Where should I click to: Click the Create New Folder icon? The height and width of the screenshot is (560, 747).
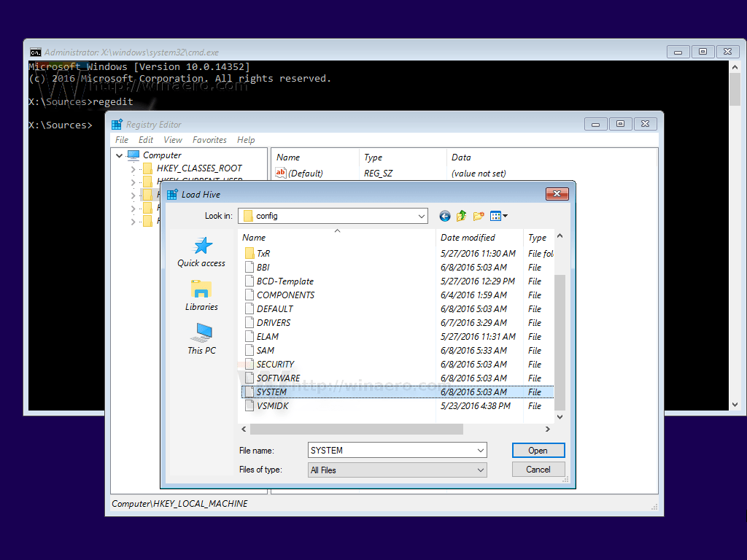[x=478, y=216]
